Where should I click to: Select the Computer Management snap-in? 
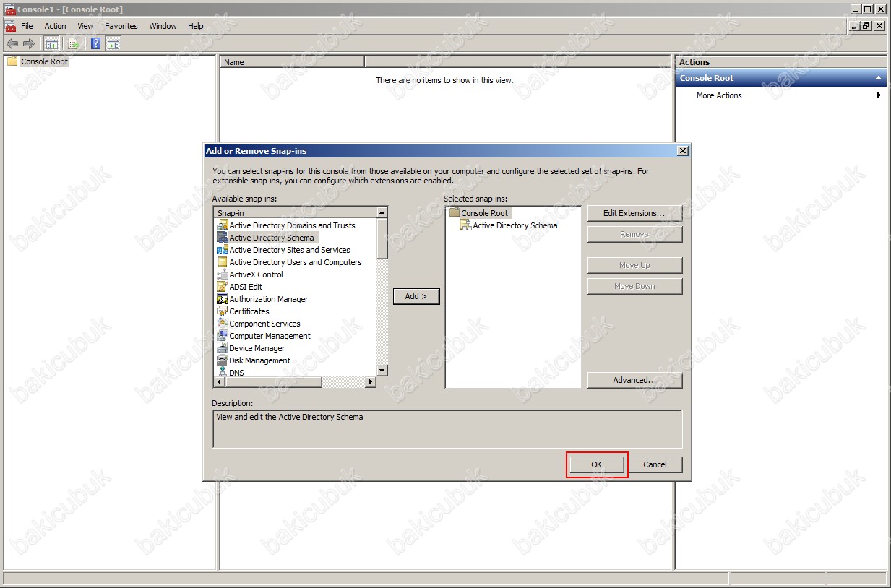pos(264,336)
